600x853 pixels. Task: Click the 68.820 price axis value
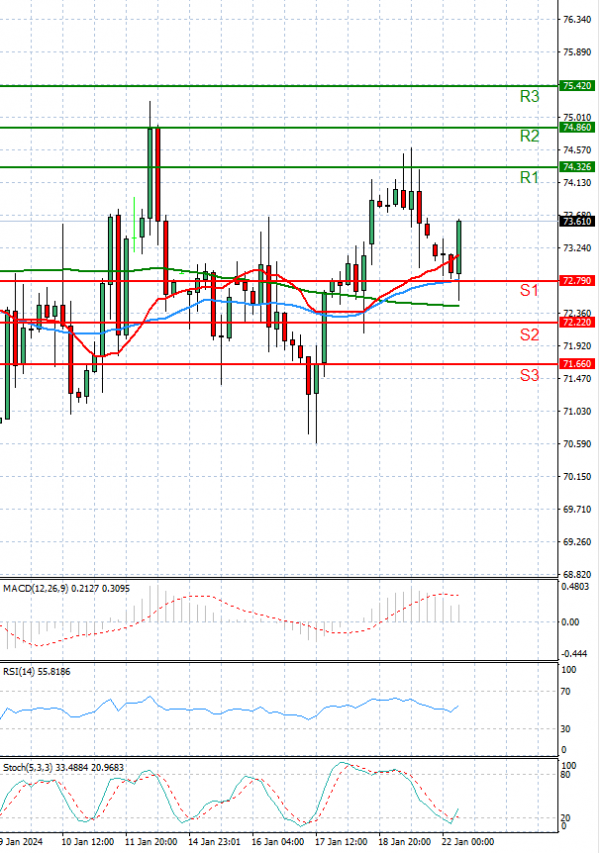click(x=577, y=574)
